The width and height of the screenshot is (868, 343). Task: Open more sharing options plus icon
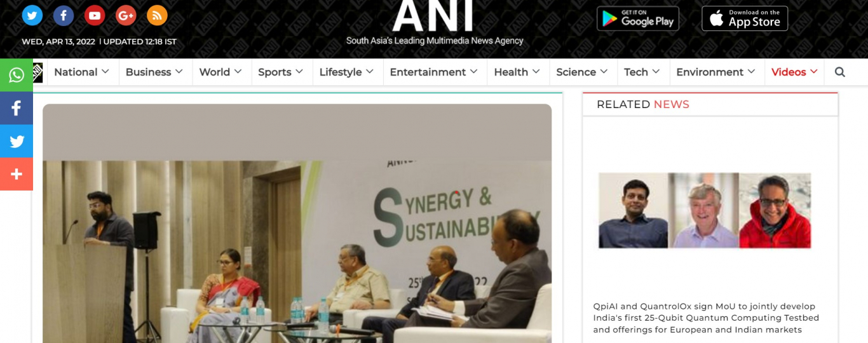click(17, 174)
